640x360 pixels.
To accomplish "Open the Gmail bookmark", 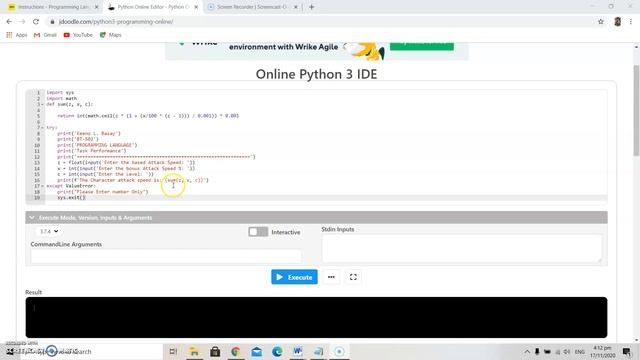I will [x=45, y=35].
